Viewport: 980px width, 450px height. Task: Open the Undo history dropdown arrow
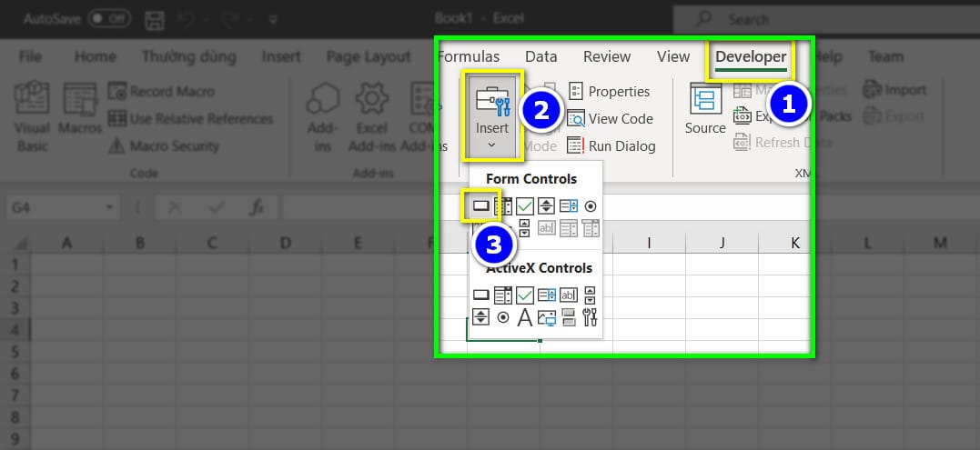click(207, 19)
